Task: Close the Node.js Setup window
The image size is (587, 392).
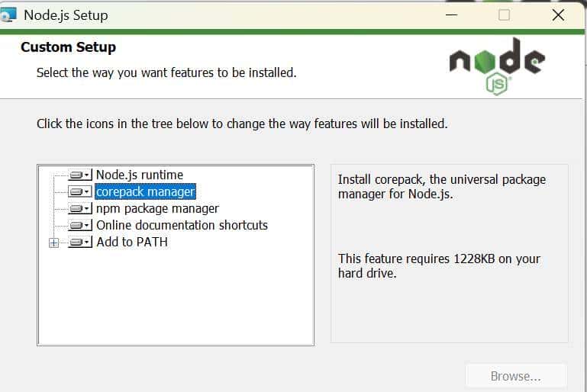Action: tap(558, 15)
